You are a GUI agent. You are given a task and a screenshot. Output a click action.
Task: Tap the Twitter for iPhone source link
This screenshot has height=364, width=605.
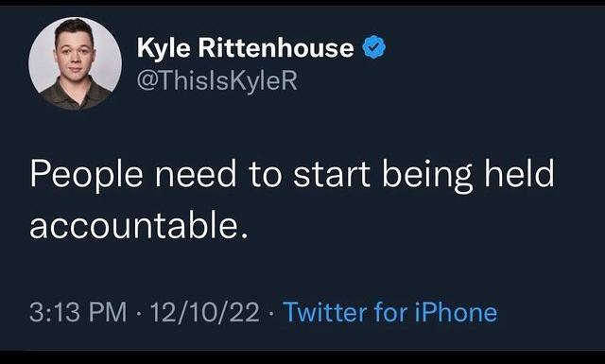390,312
